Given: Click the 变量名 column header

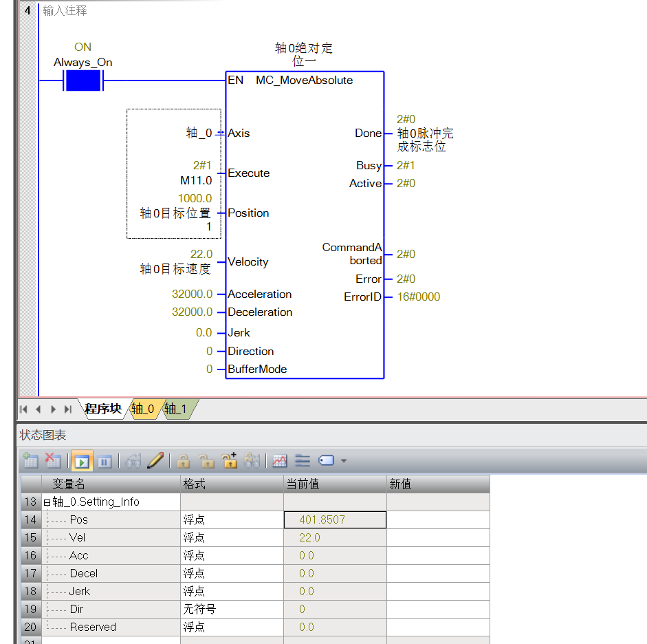Looking at the screenshot, I should click(72, 484).
